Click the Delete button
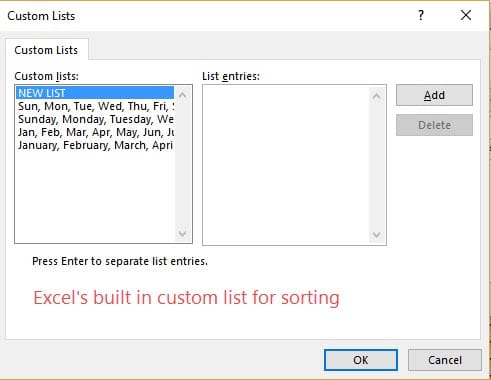 [434, 125]
